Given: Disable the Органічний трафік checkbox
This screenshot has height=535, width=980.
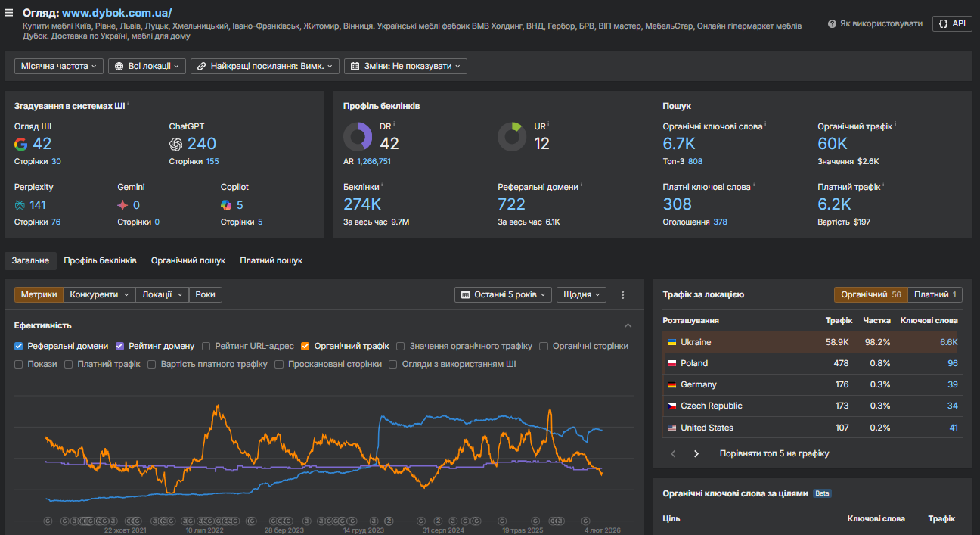Looking at the screenshot, I should (x=305, y=346).
